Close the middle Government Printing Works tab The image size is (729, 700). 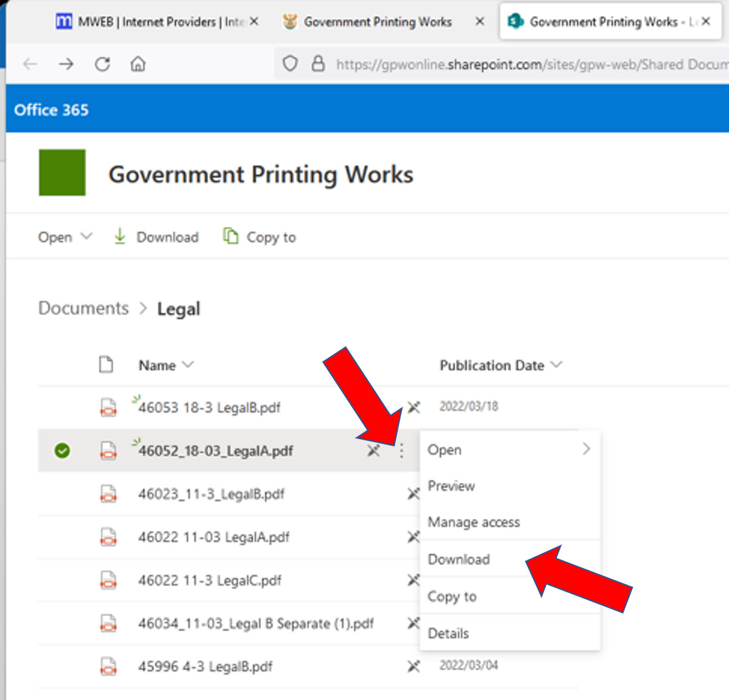point(480,22)
